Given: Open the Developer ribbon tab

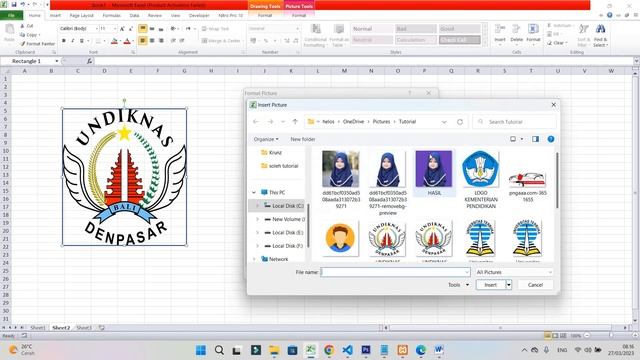Looking at the screenshot, I should [199, 16].
